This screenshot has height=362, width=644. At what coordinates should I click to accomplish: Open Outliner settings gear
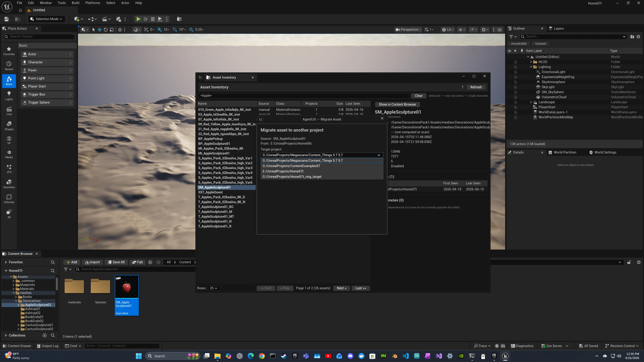[638, 37]
